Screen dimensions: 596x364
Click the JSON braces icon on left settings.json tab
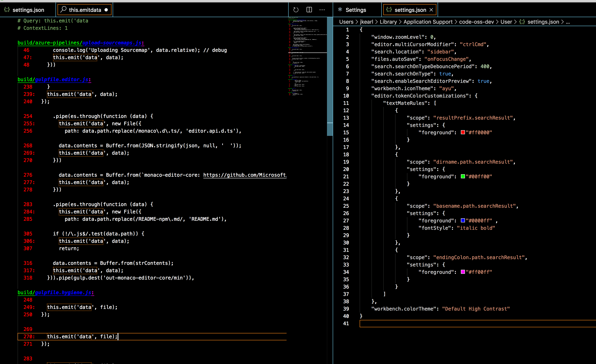(7, 10)
